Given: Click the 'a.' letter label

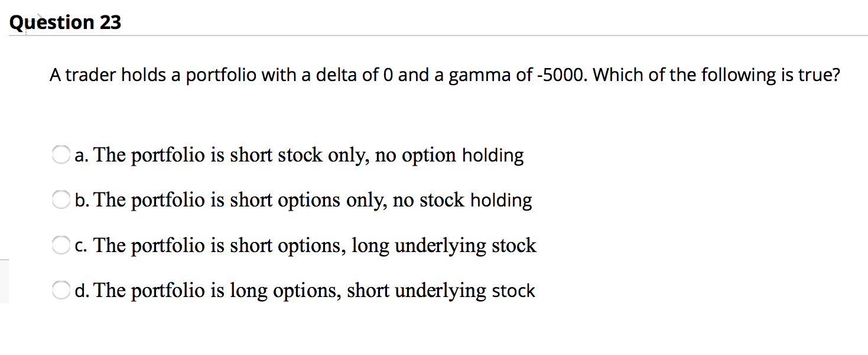Looking at the screenshot, I should pos(82,156).
